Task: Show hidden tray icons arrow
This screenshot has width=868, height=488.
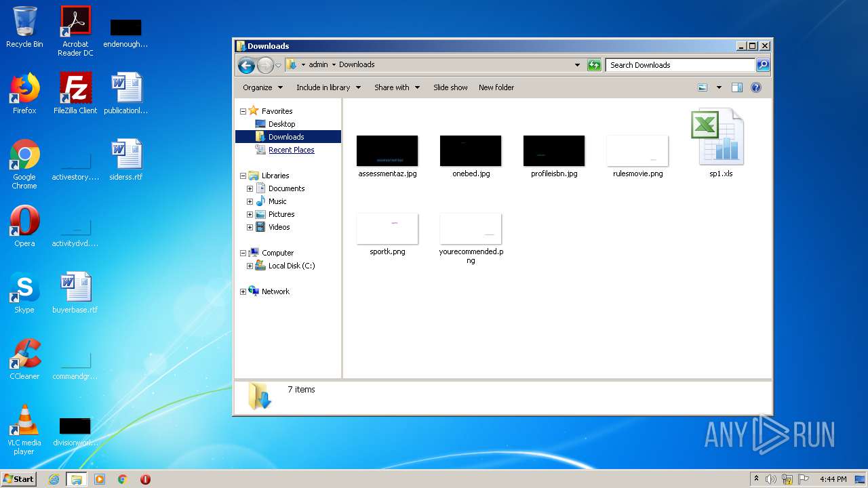Action: (756, 479)
